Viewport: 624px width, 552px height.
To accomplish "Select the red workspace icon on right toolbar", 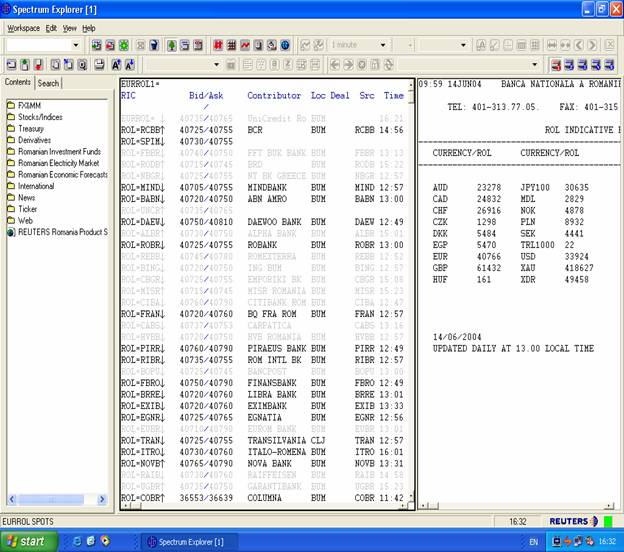I will [556, 64].
